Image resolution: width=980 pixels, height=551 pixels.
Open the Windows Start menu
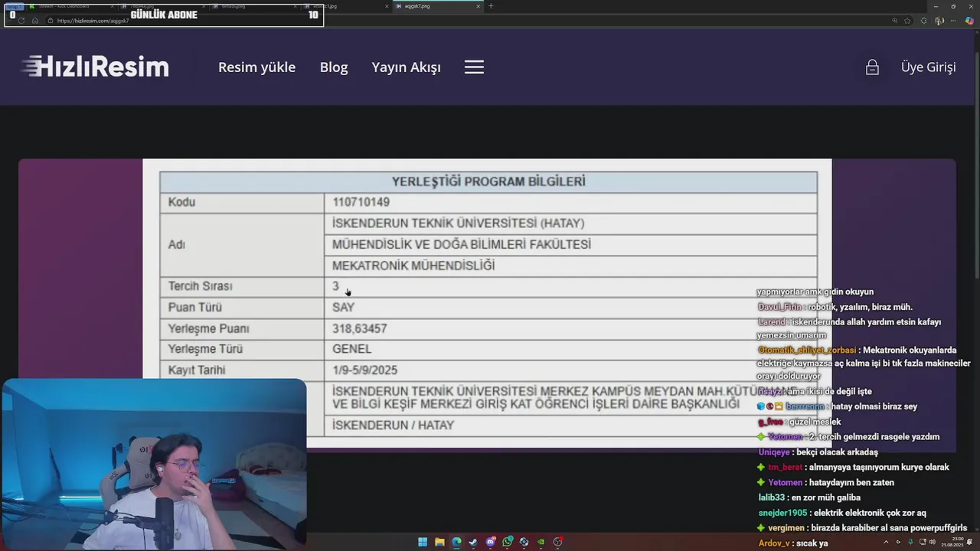tap(423, 542)
